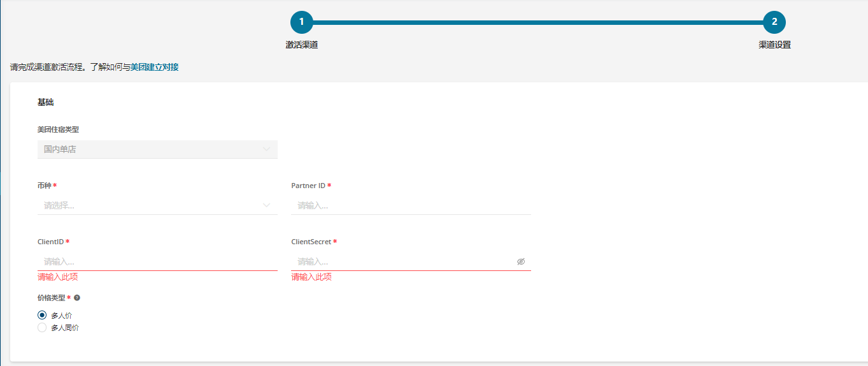Expand the 币种 currency dropdown
This screenshot has width=868, height=366.
click(157, 205)
